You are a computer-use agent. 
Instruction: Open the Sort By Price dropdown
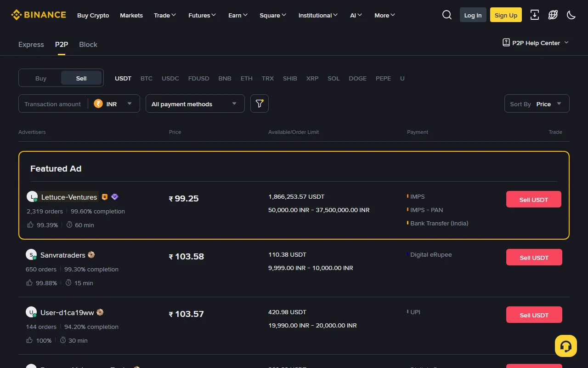click(537, 103)
